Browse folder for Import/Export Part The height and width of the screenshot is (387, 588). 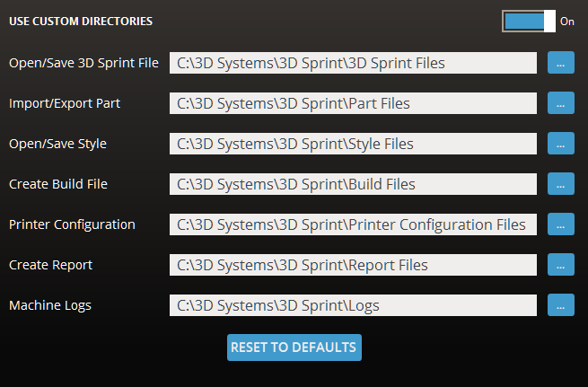coord(561,103)
